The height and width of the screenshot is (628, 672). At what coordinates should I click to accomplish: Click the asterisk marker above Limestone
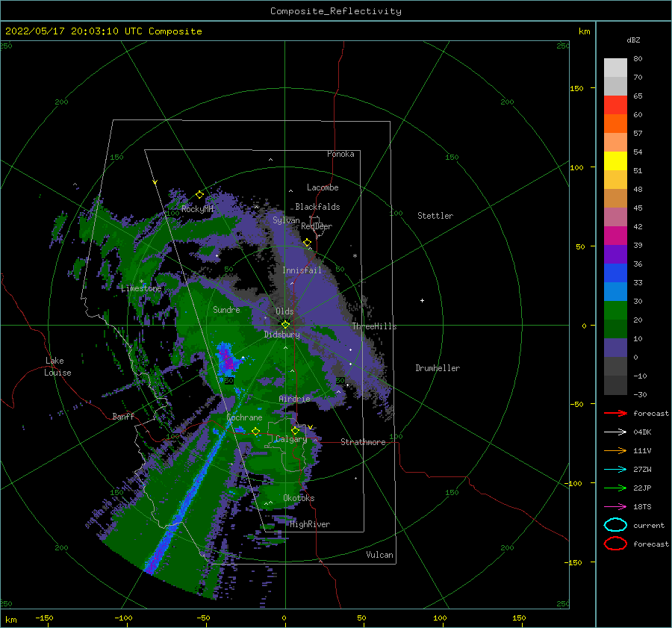pos(141,282)
